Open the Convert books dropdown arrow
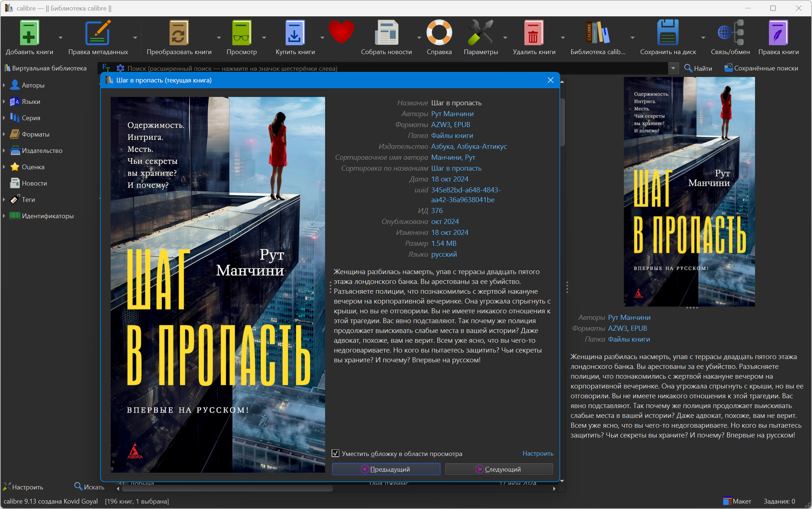The height and width of the screenshot is (509, 812). point(219,38)
